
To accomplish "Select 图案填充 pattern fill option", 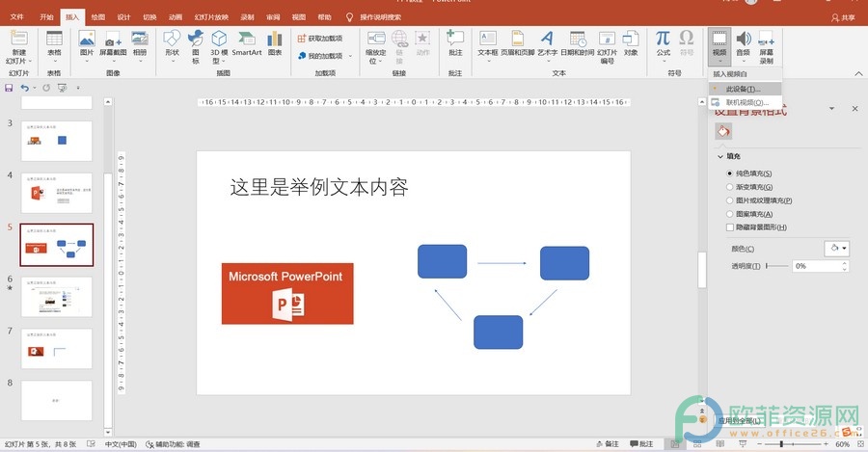I will coord(750,214).
